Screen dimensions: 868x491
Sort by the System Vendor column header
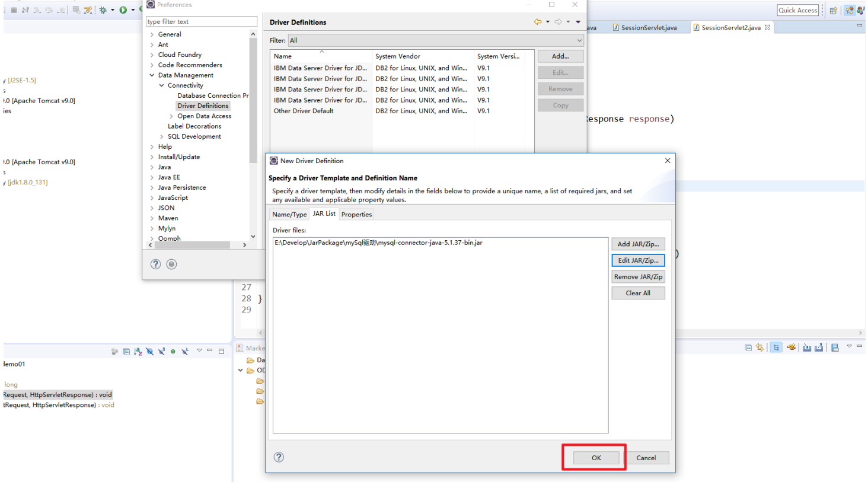pyautogui.click(x=423, y=56)
